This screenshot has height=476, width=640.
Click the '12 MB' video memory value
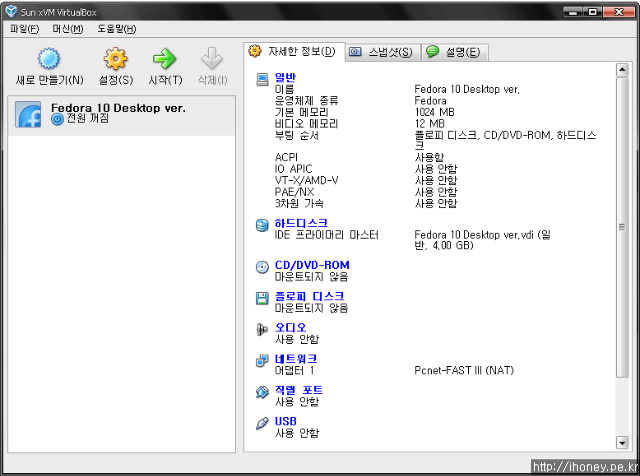click(x=430, y=123)
